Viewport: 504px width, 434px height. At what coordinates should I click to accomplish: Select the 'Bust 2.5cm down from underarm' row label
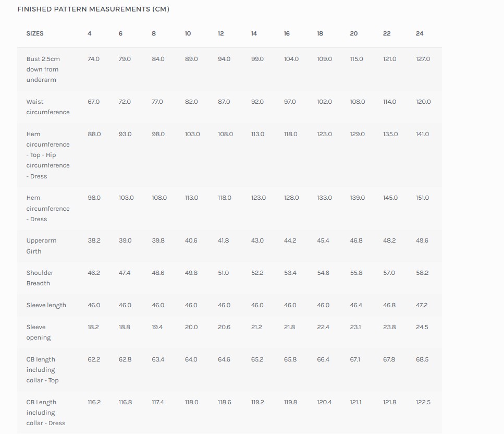pos(43,69)
